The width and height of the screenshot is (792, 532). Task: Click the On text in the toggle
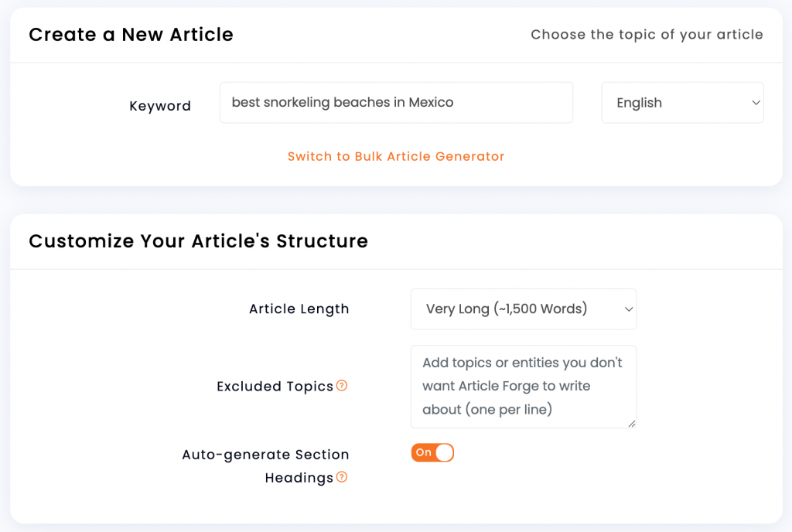pos(423,453)
